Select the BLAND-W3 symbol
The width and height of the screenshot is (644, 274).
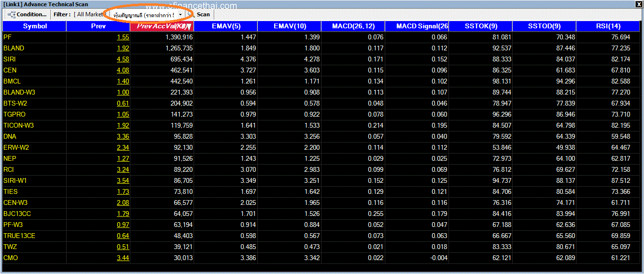[19, 92]
